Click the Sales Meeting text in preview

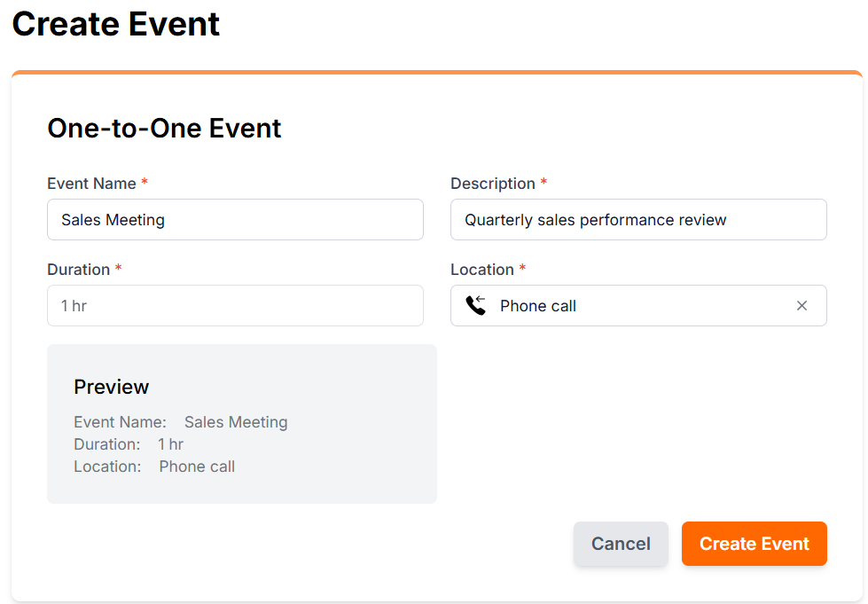pos(236,422)
